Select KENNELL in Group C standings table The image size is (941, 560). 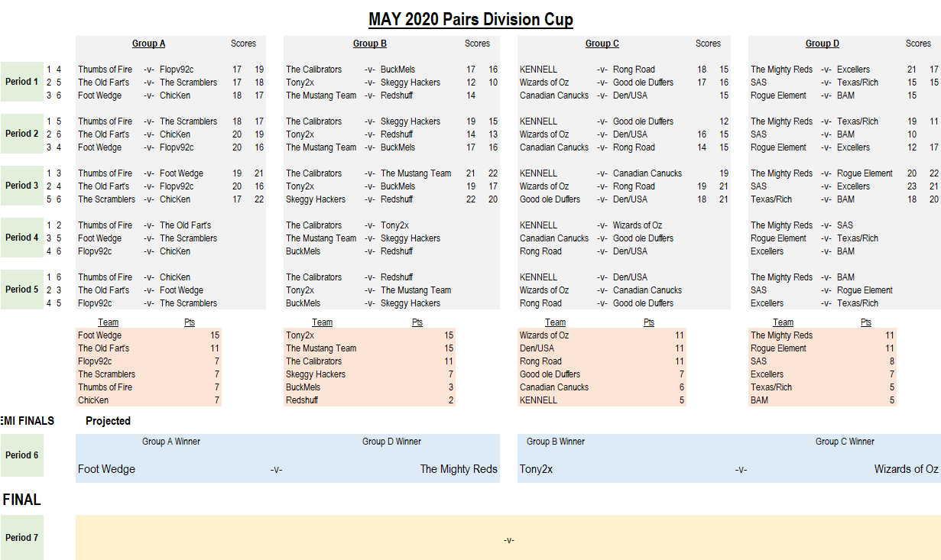click(x=538, y=400)
